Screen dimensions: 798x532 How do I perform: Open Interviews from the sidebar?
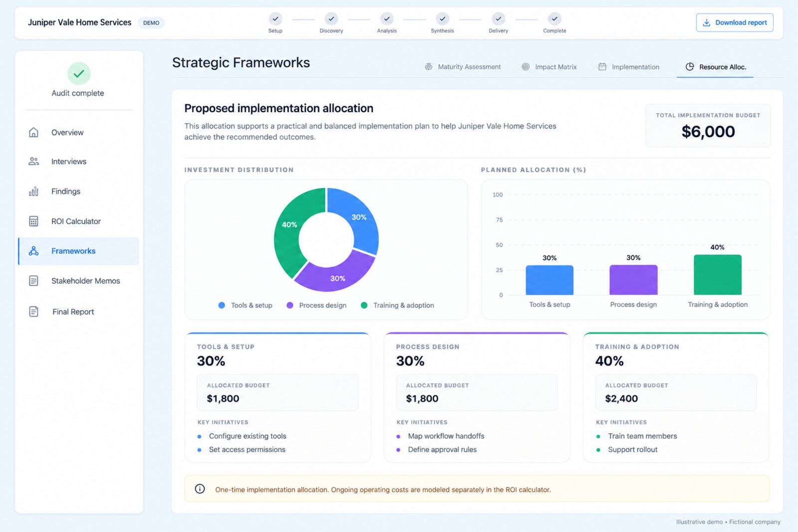click(79, 162)
